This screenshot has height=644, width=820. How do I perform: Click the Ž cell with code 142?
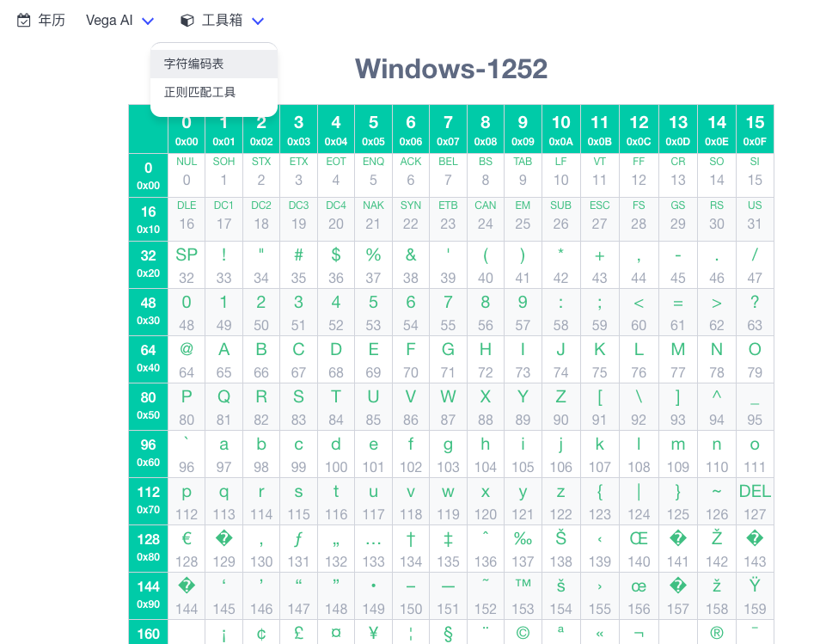(x=717, y=549)
